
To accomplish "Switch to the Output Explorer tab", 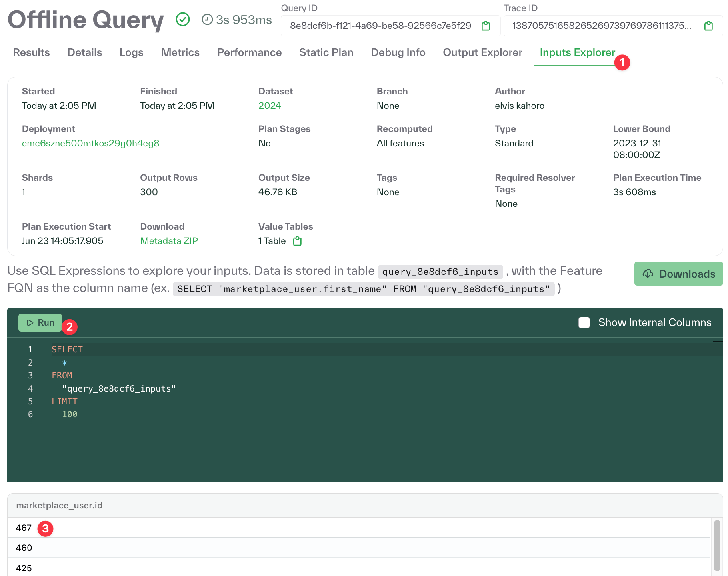I will (x=482, y=52).
